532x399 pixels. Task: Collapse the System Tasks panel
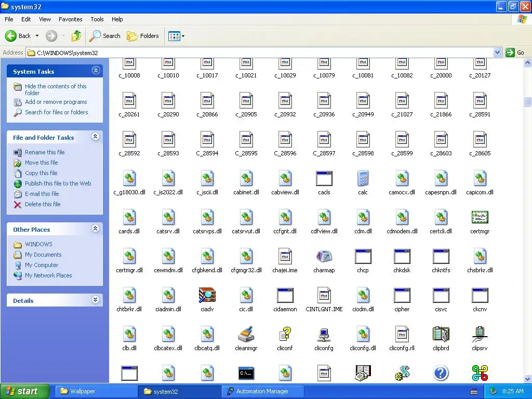tap(96, 71)
